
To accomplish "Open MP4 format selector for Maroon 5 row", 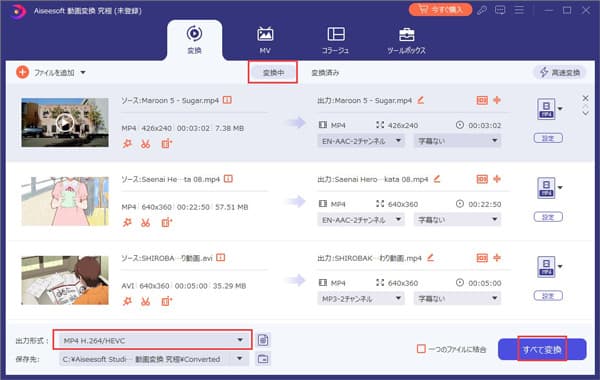I will click(550, 109).
